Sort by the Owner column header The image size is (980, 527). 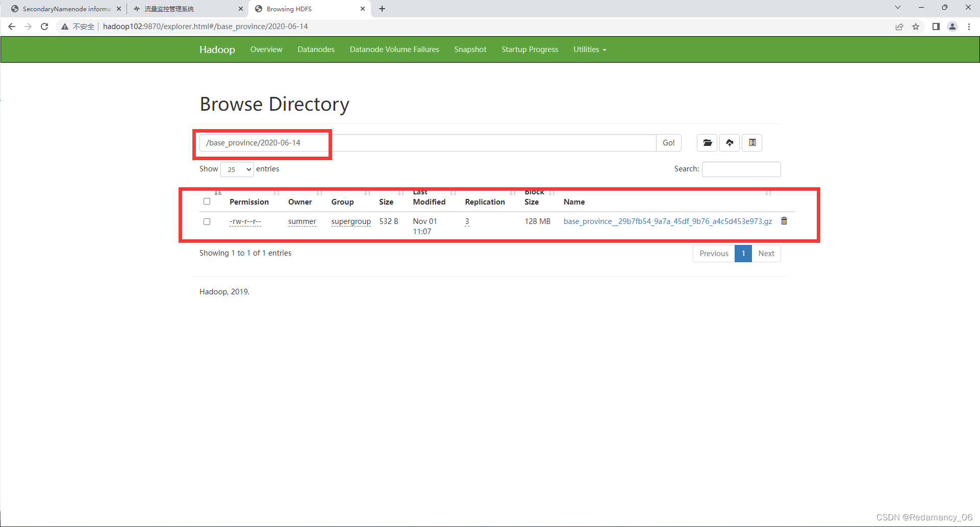tap(300, 202)
